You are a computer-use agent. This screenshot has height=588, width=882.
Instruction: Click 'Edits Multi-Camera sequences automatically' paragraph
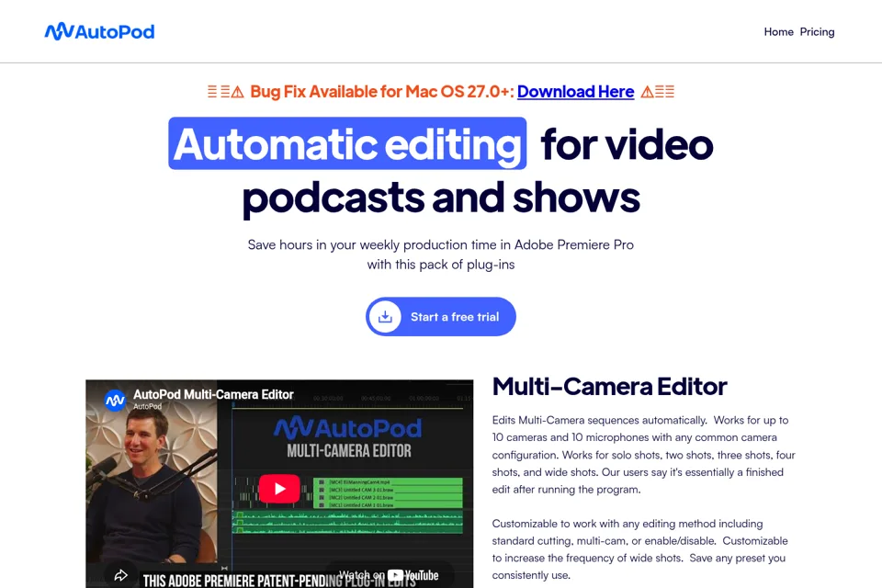point(643,455)
